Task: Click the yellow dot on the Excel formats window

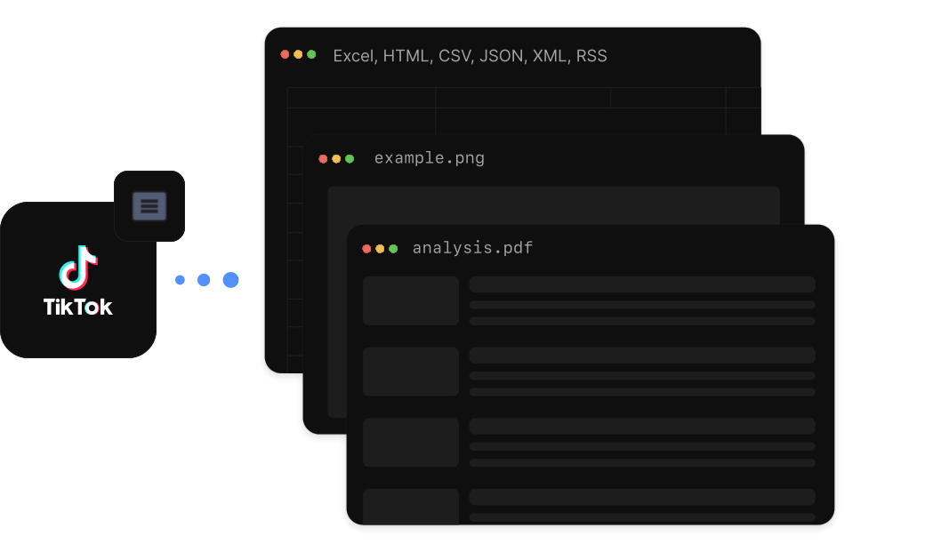Action: tap(298, 54)
